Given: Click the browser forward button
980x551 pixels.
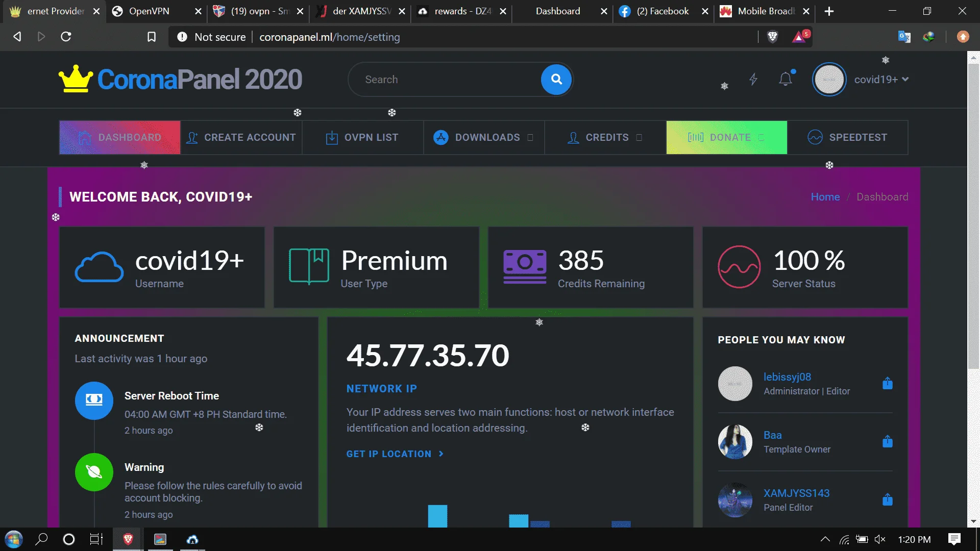Looking at the screenshot, I should tap(41, 37).
